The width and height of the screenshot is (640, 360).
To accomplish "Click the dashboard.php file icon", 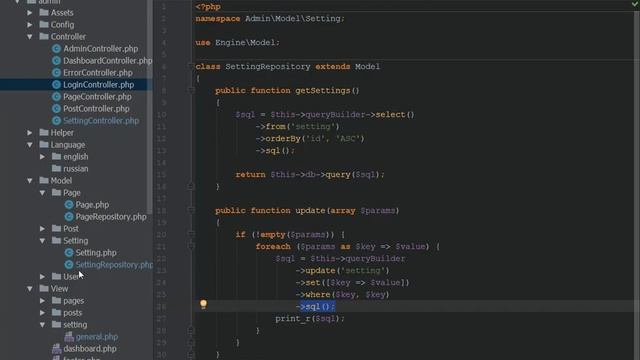I will [56, 349].
